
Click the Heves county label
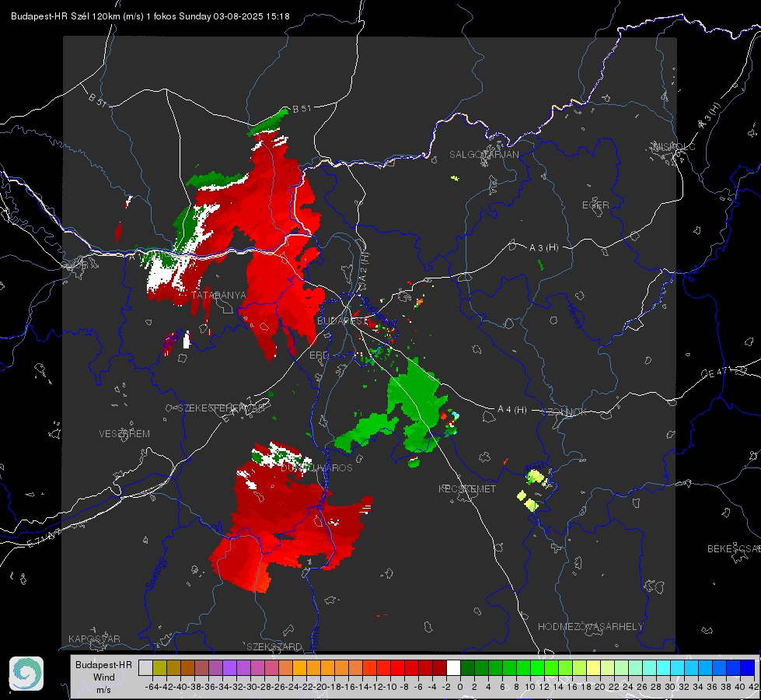(575, 315)
